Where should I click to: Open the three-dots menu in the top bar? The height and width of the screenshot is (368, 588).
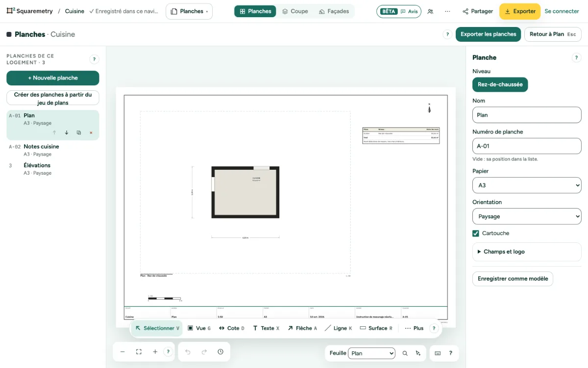click(447, 11)
